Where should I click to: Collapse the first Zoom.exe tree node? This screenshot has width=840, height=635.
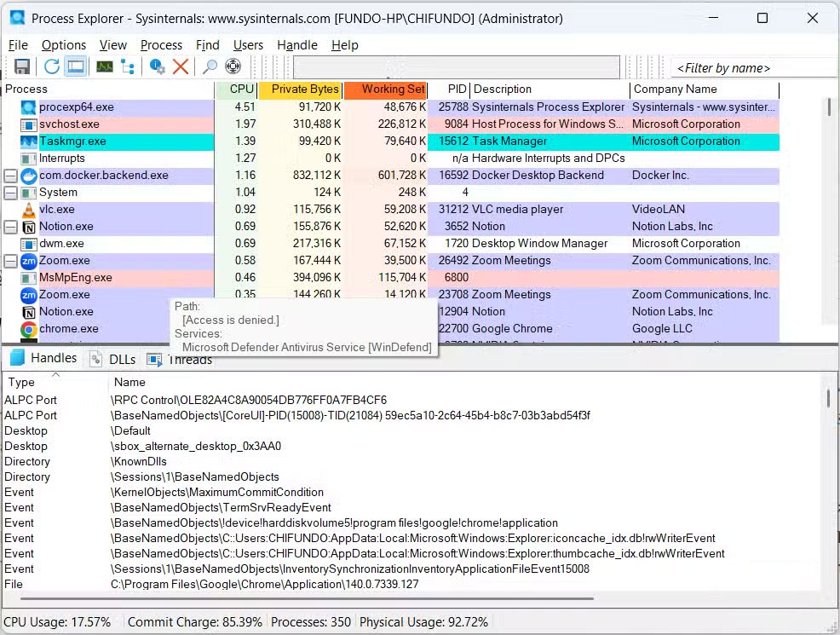coord(10,261)
